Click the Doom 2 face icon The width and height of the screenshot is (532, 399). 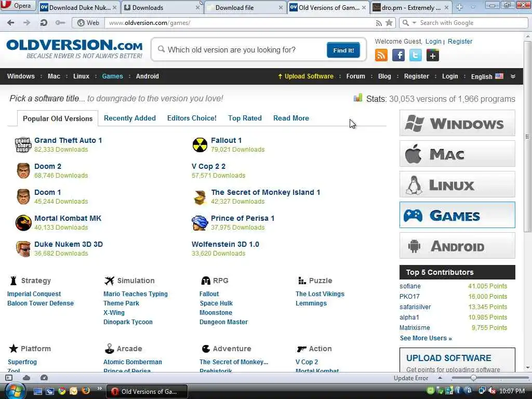click(23, 170)
